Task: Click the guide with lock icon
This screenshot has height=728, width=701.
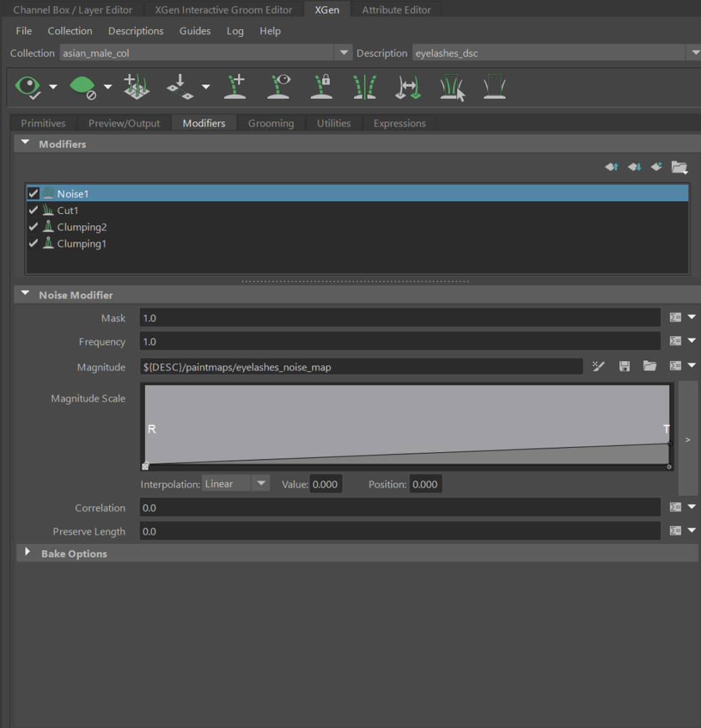Action: coord(321,87)
